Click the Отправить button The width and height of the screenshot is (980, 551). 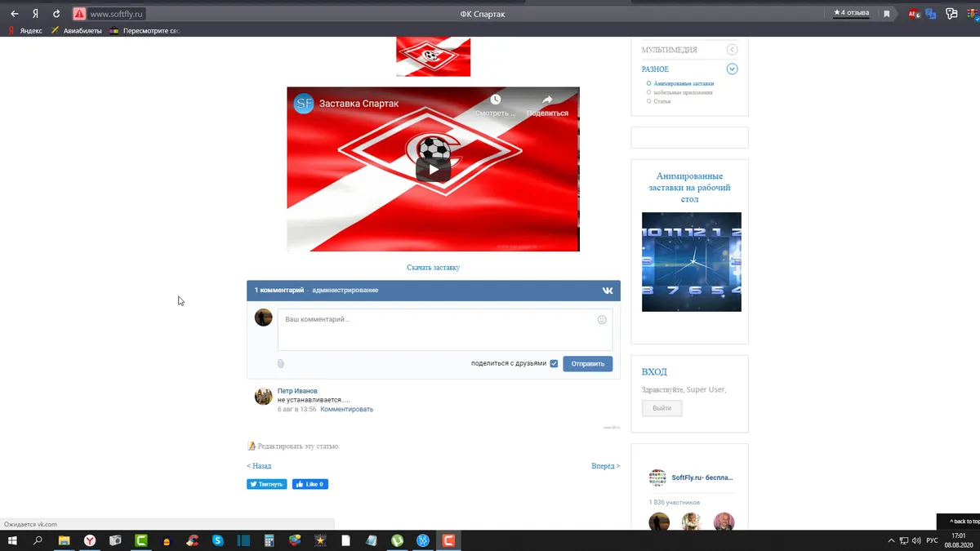coord(588,364)
